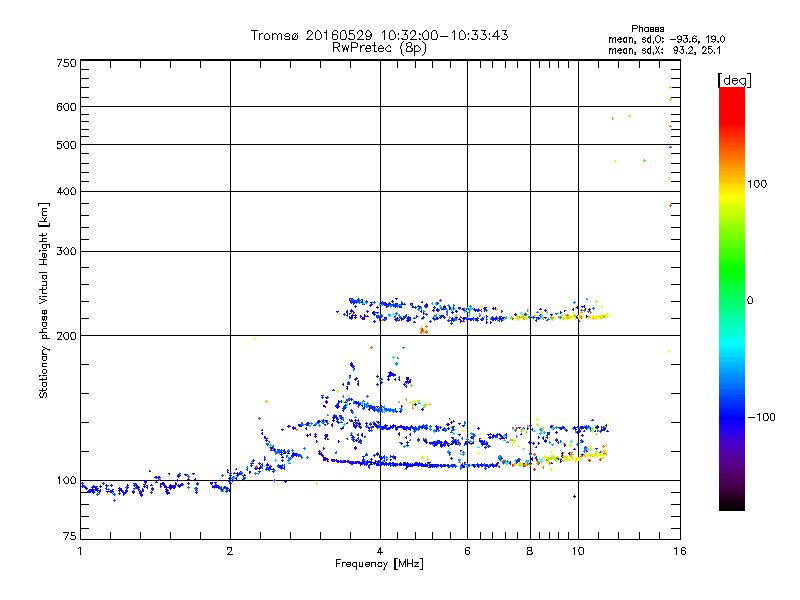Screen dimensions: 800x600
Task: Click the y-axis label "600"
Action: [67, 107]
